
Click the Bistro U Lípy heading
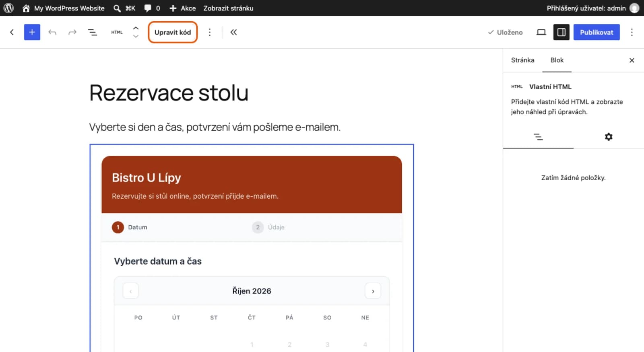tap(147, 178)
